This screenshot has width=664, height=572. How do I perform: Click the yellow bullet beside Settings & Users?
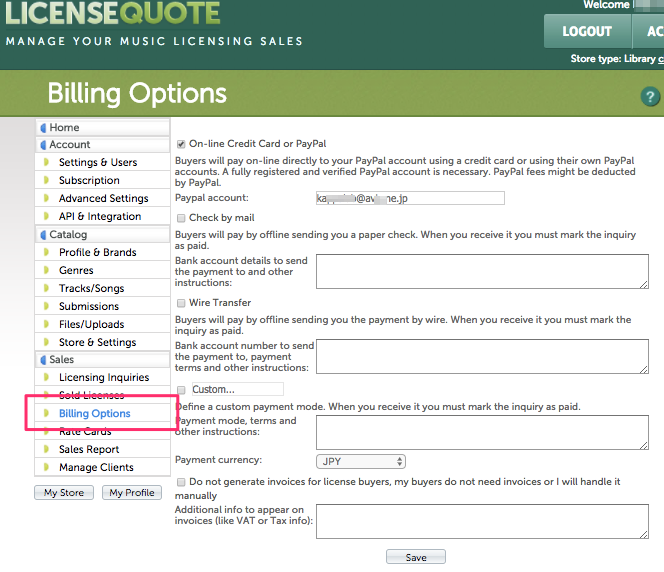pos(46,163)
